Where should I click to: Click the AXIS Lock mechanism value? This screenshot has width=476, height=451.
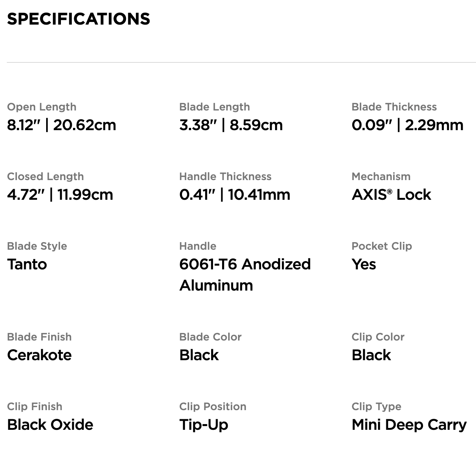pos(392,194)
